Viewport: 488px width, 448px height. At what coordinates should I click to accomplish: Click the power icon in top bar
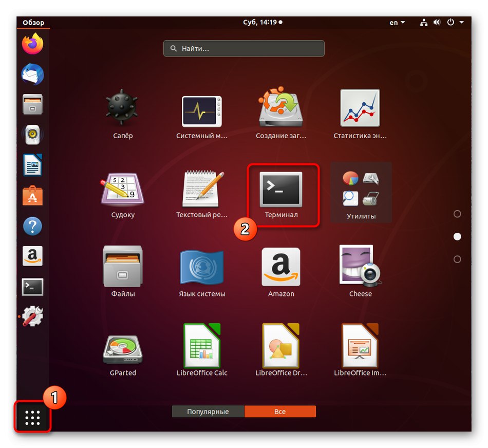point(451,22)
